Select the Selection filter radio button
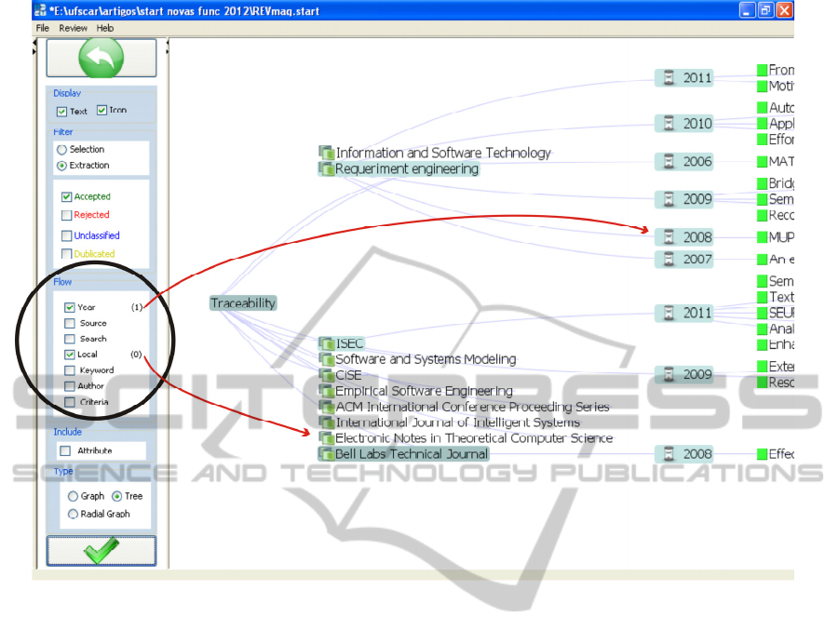The height and width of the screenshot is (644, 839). click(x=62, y=149)
